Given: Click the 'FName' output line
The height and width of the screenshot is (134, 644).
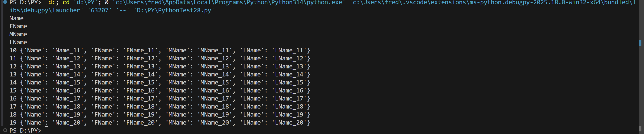Looking at the screenshot, I should tap(18, 26).
